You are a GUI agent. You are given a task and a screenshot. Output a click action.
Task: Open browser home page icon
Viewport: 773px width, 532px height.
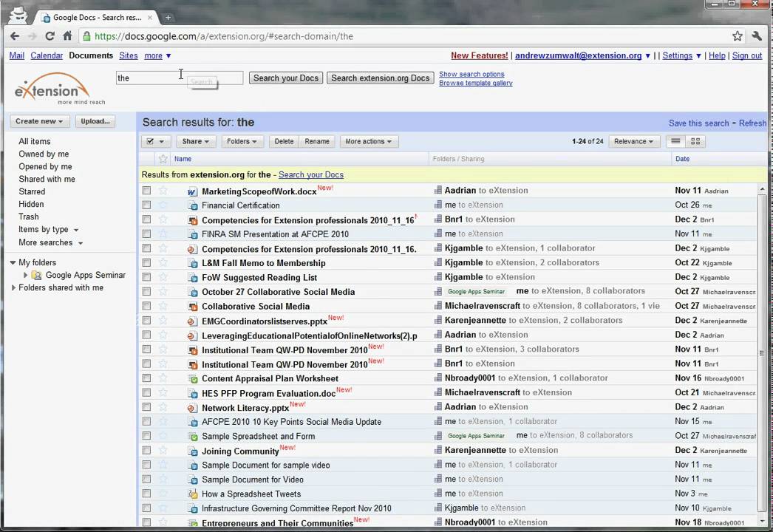click(67, 36)
